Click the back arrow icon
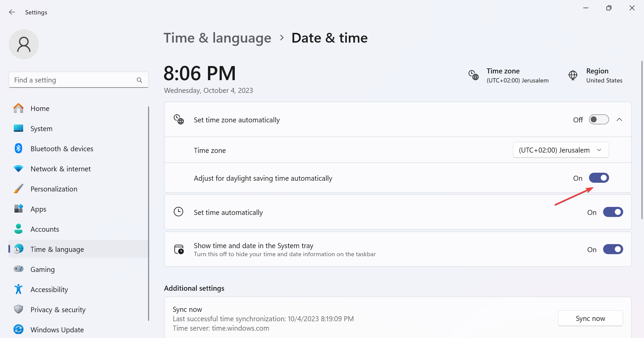 (12, 12)
